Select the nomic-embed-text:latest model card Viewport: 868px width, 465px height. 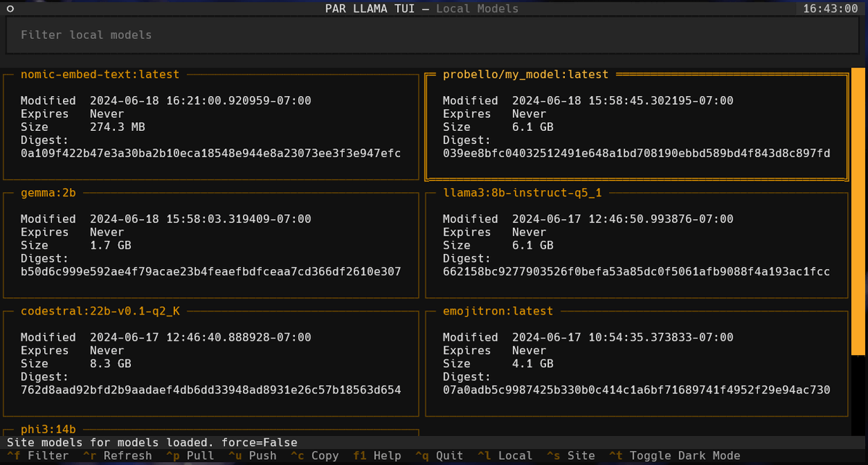(211, 127)
